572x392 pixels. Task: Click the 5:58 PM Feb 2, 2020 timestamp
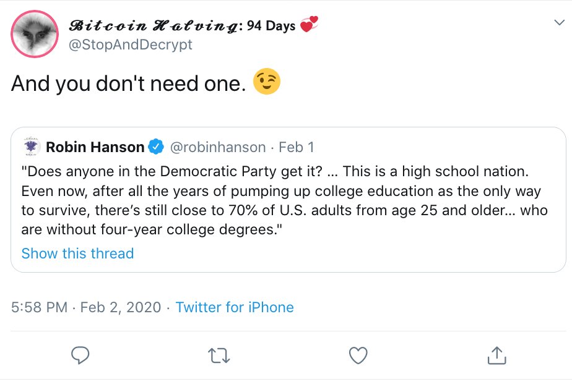pos(86,307)
